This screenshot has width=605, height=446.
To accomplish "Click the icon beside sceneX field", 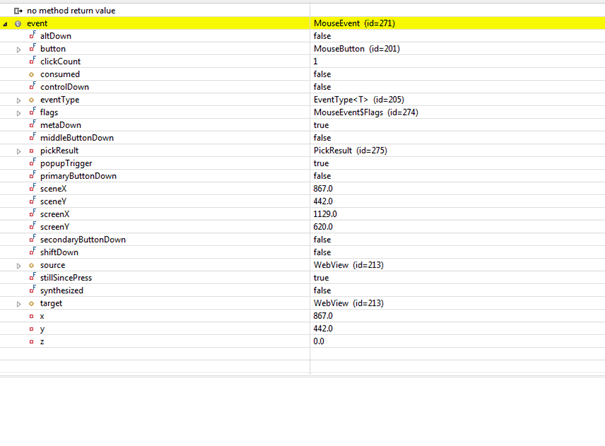I will (32, 188).
